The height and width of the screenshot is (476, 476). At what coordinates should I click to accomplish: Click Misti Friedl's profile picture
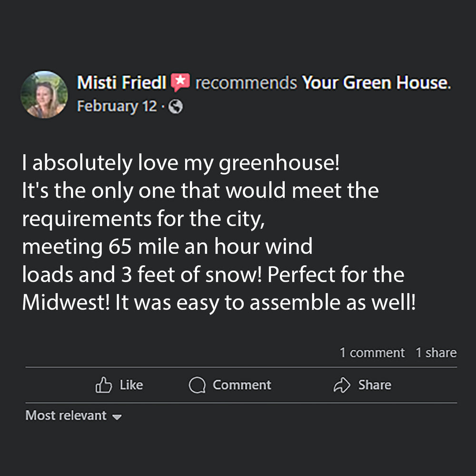pyautogui.click(x=44, y=94)
